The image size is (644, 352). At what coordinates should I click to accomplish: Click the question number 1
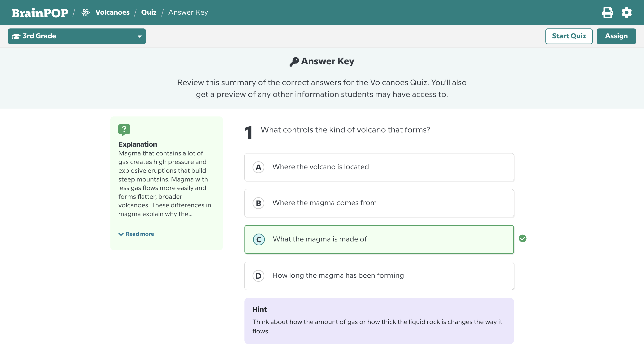pyautogui.click(x=248, y=133)
